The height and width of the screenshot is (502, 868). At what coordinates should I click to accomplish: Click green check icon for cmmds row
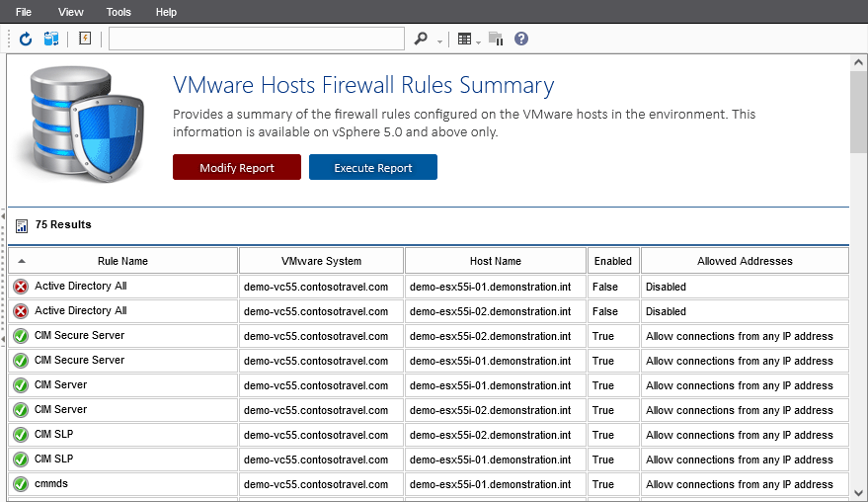21,484
